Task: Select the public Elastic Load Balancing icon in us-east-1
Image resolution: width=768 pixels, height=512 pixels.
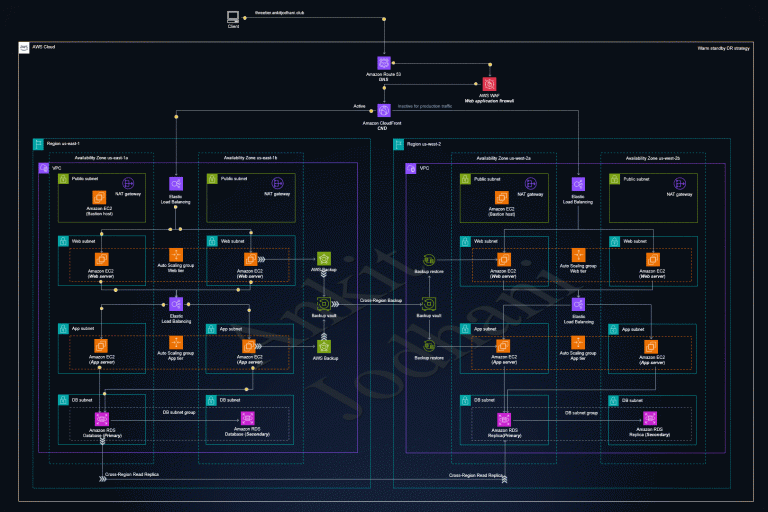Action: (176, 184)
